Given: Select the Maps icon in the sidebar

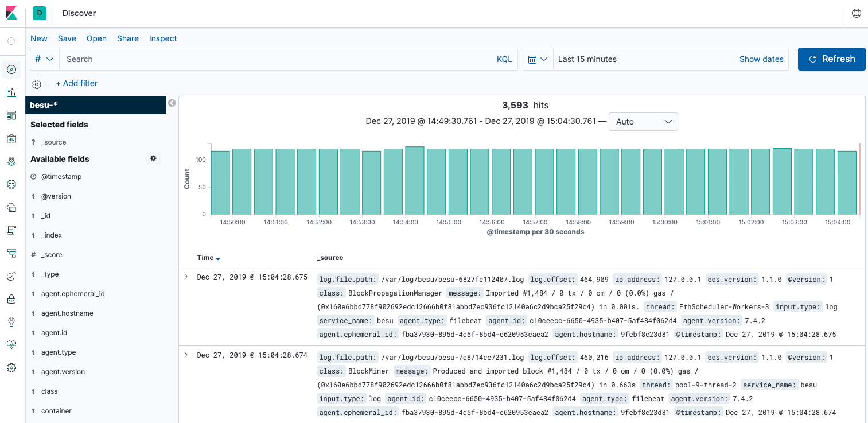Looking at the screenshot, I should coord(11,161).
